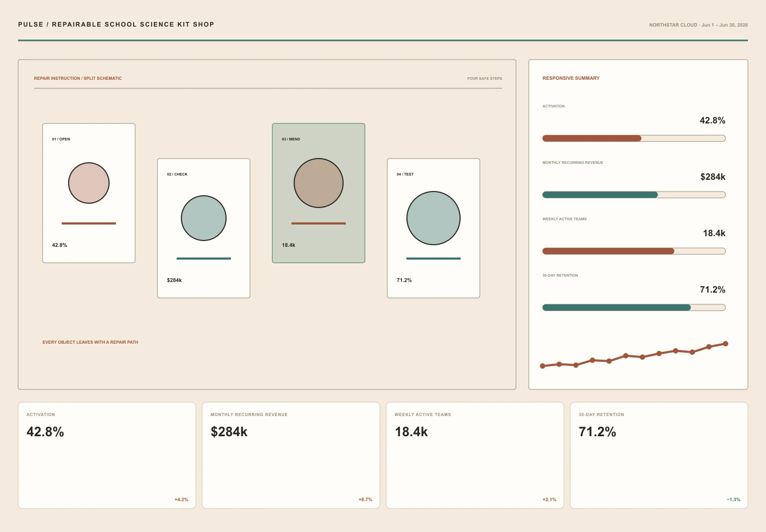Open the highlighted 03 / MEND card
The image size is (766, 532).
point(319,193)
